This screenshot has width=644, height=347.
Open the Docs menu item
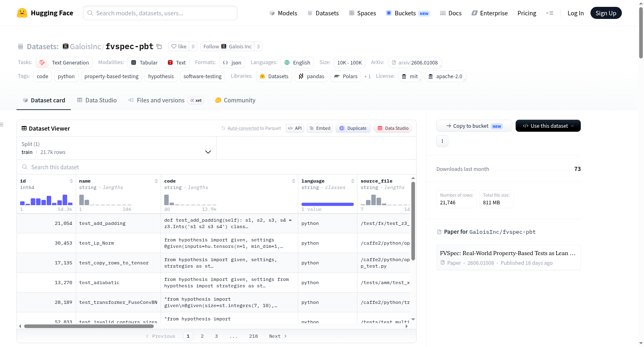(x=451, y=13)
